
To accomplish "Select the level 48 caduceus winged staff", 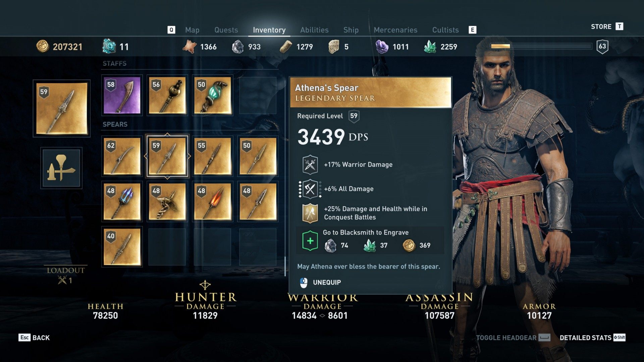I will tap(167, 201).
